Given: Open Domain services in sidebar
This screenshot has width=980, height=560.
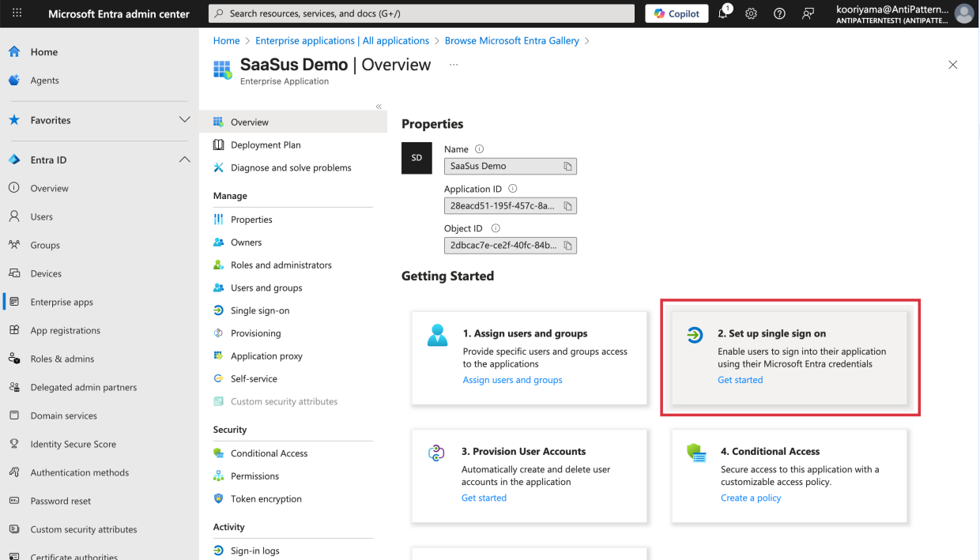Looking at the screenshot, I should [x=63, y=415].
